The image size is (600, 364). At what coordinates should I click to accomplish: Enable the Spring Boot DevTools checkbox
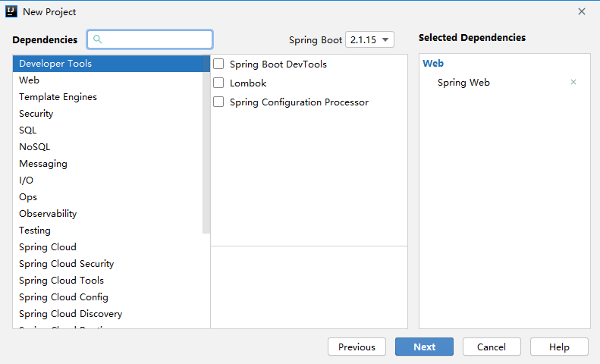(x=218, y=64)
